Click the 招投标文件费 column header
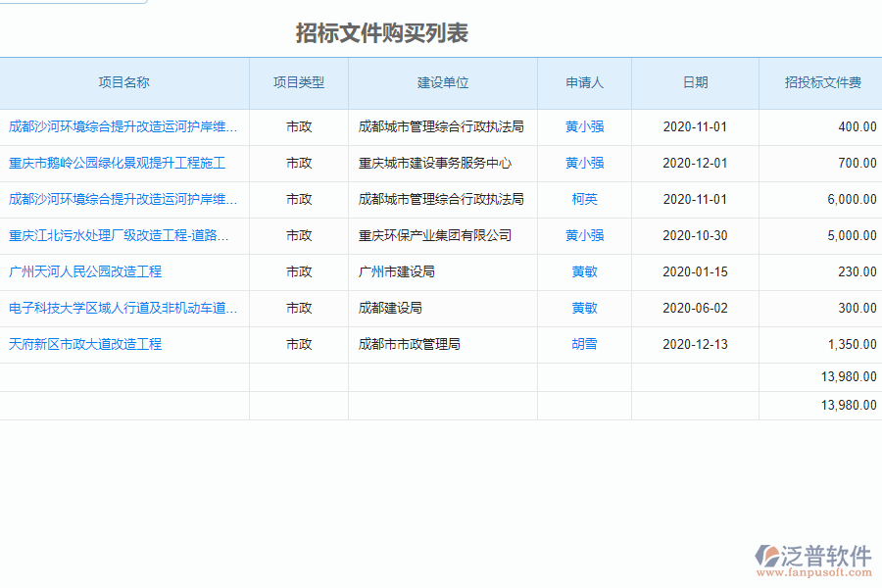 pyautogui.click(x=819, y=83)
